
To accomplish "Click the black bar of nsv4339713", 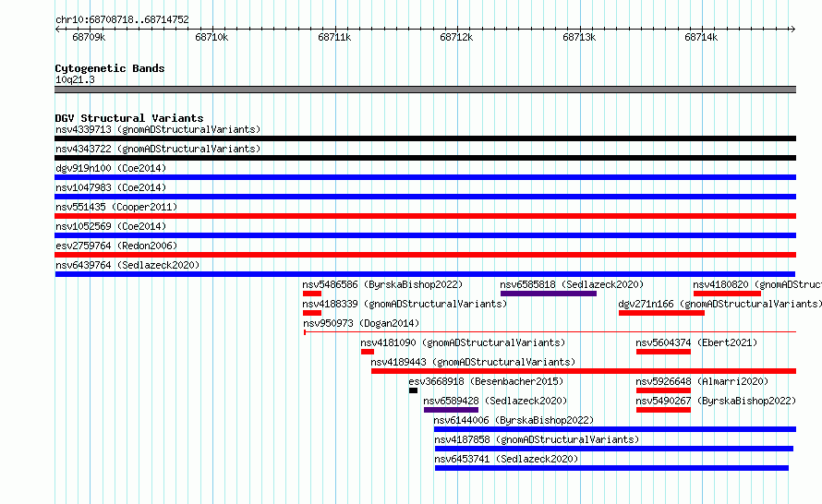I will click(425, 138).
